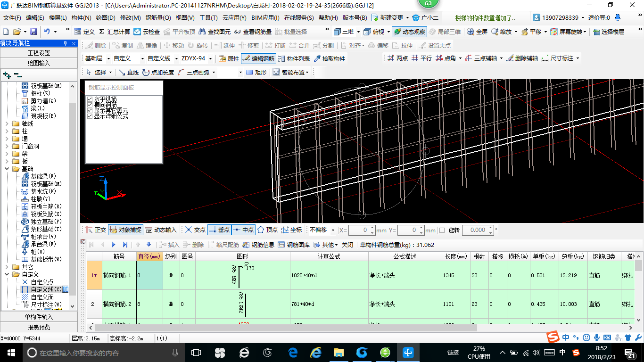The image size is (644, 362).
Task: Go to next rebar record arrow
Action: pyautogui.click(x=114, y=245)
